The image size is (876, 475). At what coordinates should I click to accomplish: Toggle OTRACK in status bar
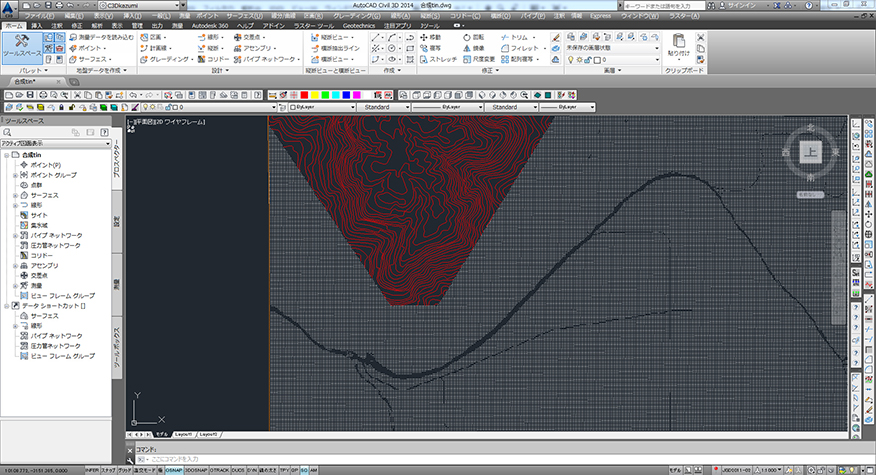pyautogui.click(x=220, y=471)
